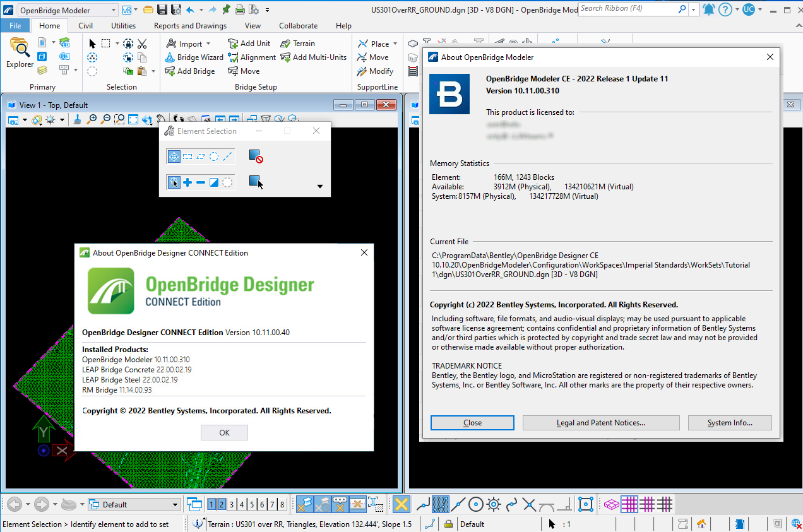This screenshot has height=532, width=803.
Task: Choose Line selection method in Element Selection
Action: point(227,156)
